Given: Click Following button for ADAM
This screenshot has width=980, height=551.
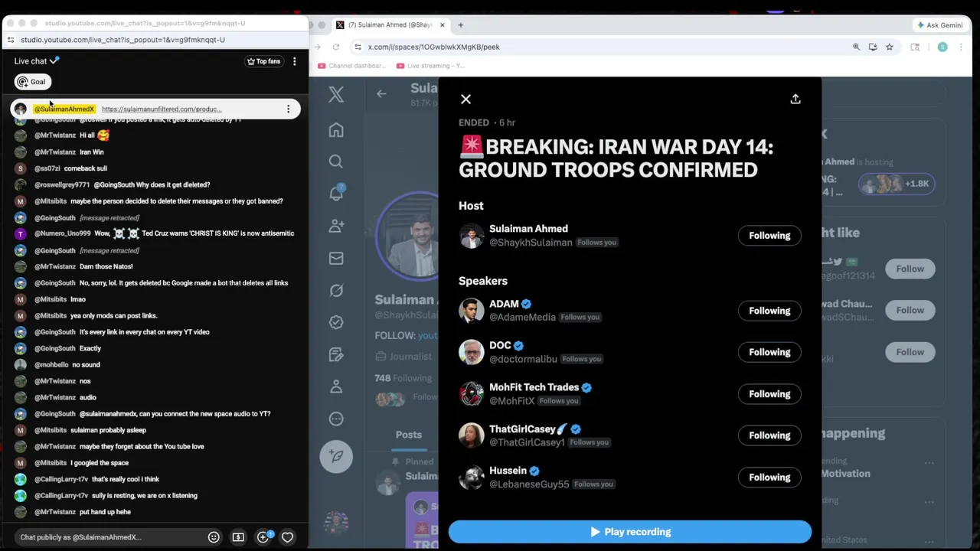Looking at the screenshot, I should tap(769, 311).
